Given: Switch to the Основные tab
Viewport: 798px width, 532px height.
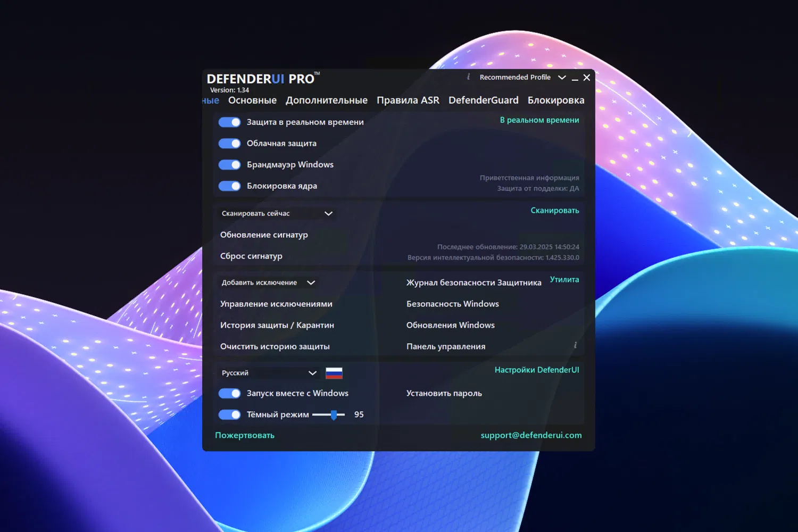Looking at the screenshot, I should click(x=252, y=101).
